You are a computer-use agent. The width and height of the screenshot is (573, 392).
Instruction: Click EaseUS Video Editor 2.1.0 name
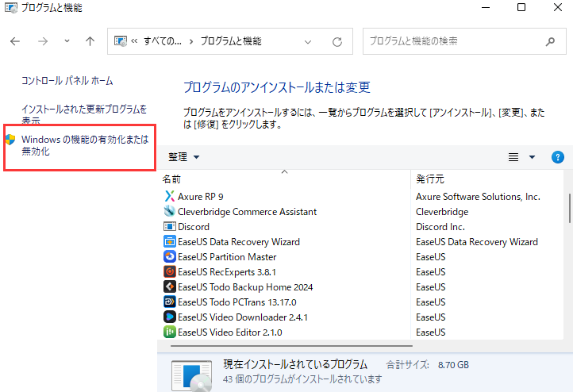[230, 332]
